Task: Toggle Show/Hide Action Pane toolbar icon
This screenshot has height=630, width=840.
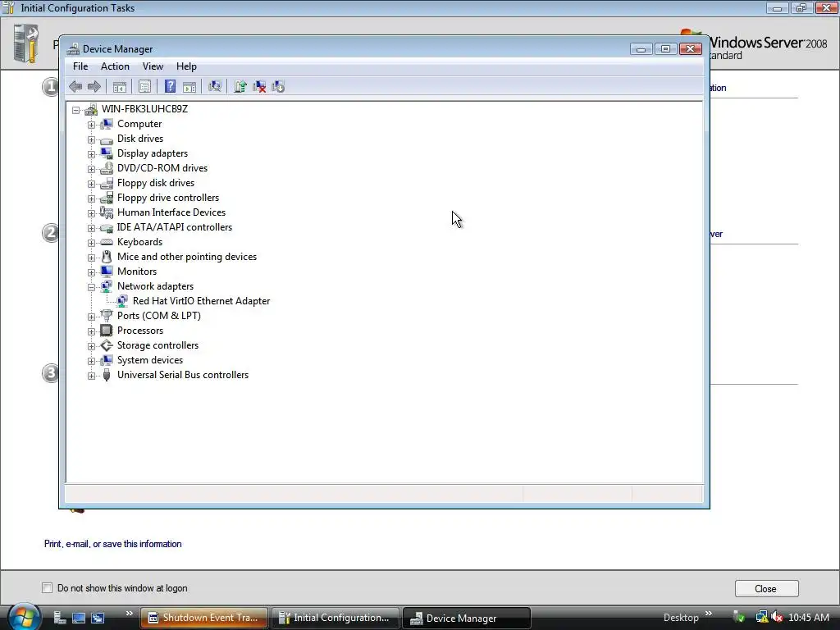Action: pyautogui.click(x=189, y=86)
